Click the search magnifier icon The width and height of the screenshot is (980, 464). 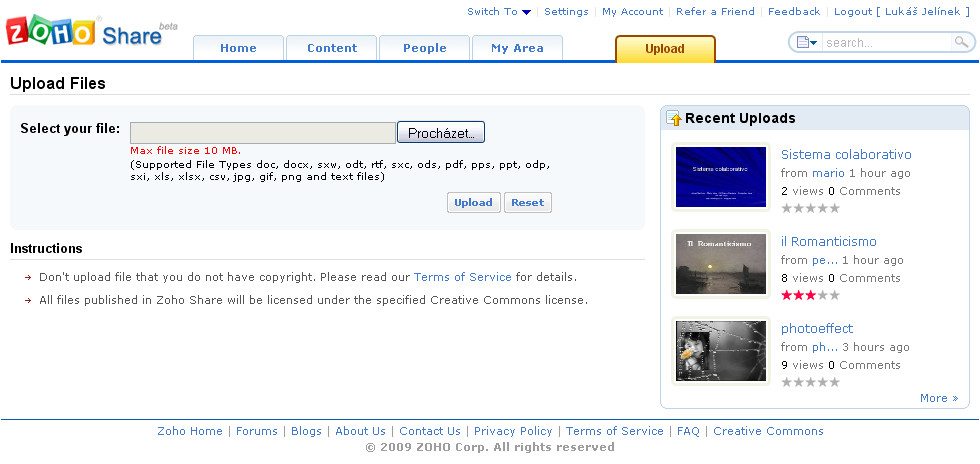[961, 42]
